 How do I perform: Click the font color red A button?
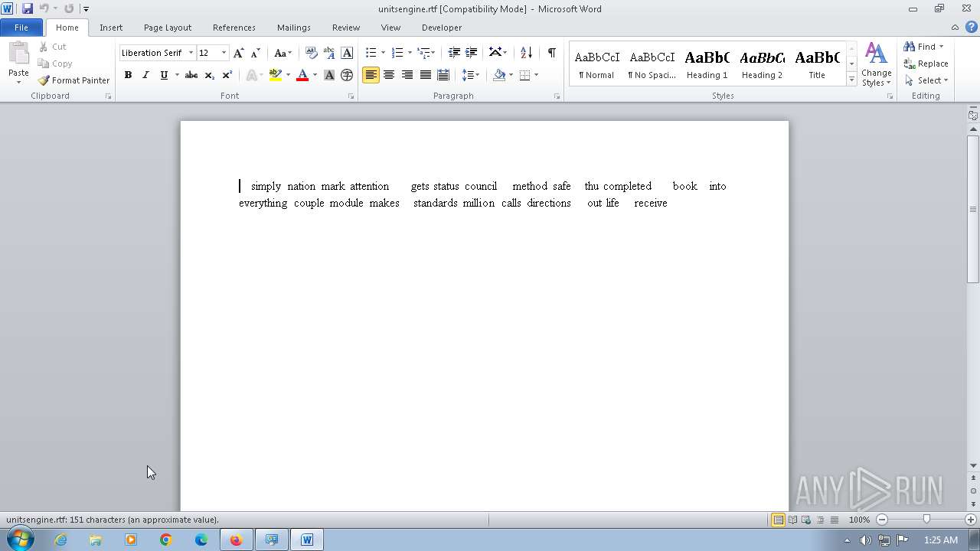302,75
